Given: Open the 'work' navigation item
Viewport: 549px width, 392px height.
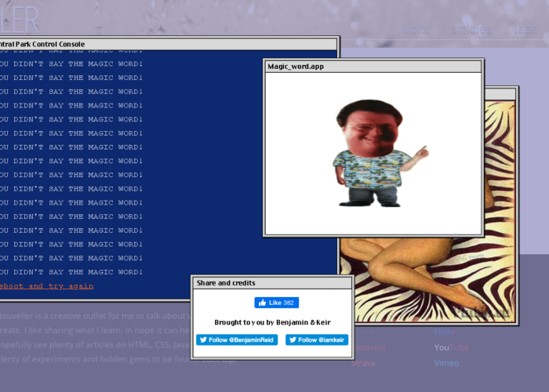Looking at the screenshot, I should coord(415,30).
